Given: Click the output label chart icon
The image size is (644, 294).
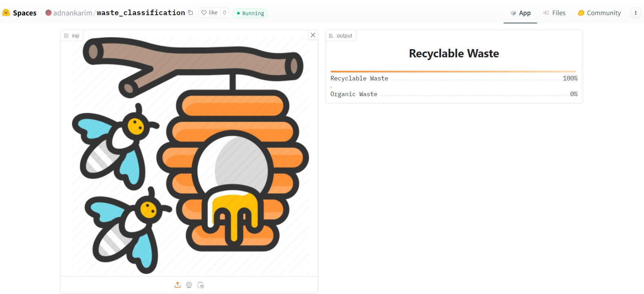Looking at the screenshot, I should [331, 36].
